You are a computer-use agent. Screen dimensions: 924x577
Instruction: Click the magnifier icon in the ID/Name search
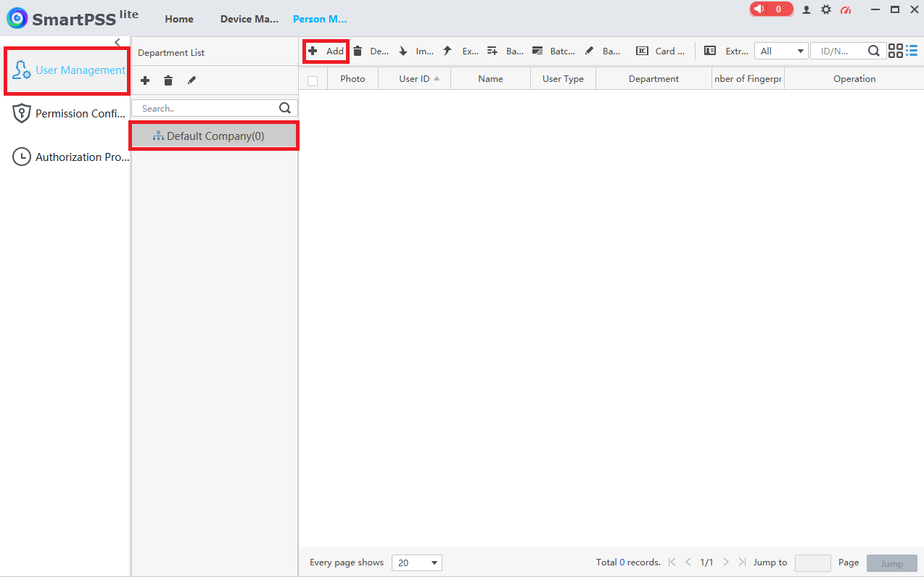[874, 51]
